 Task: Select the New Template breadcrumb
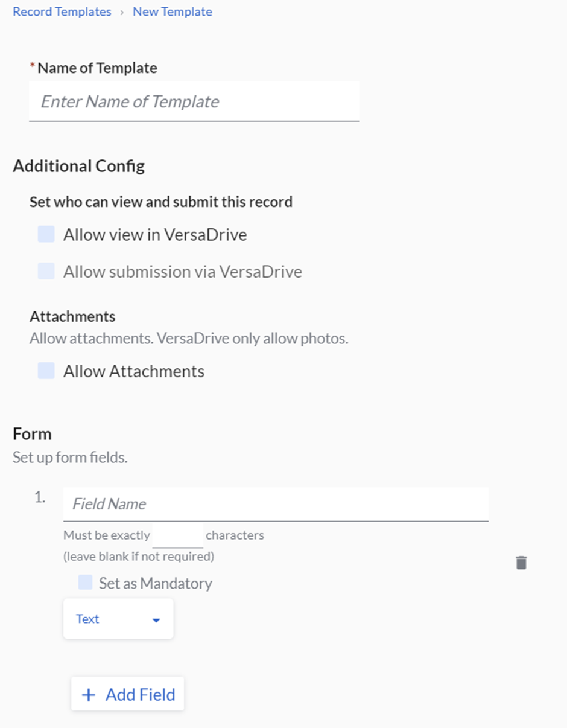[173, 12]
